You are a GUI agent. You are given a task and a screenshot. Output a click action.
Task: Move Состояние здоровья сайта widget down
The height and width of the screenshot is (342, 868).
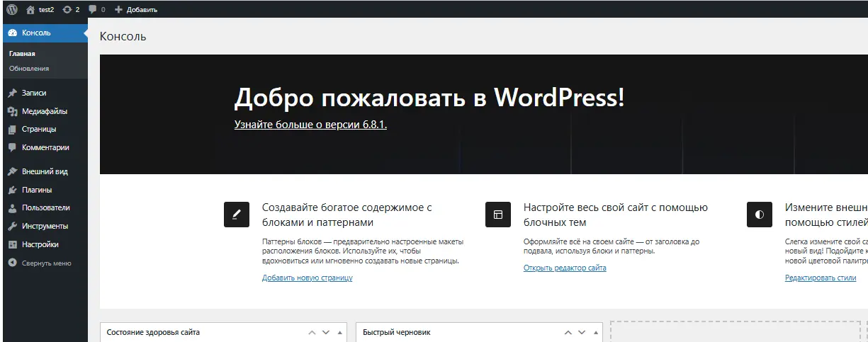(x=326, y=332)
